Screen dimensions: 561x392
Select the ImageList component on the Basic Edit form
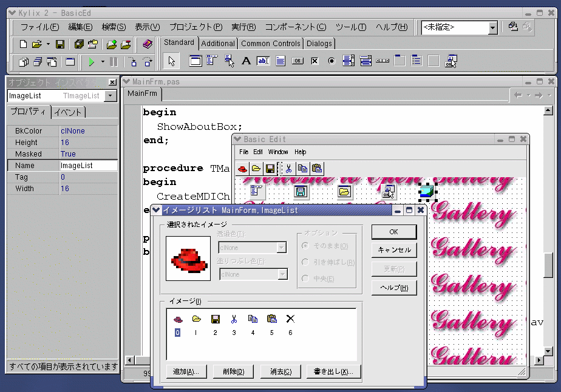pyautogui.click(x=427, y=191)
